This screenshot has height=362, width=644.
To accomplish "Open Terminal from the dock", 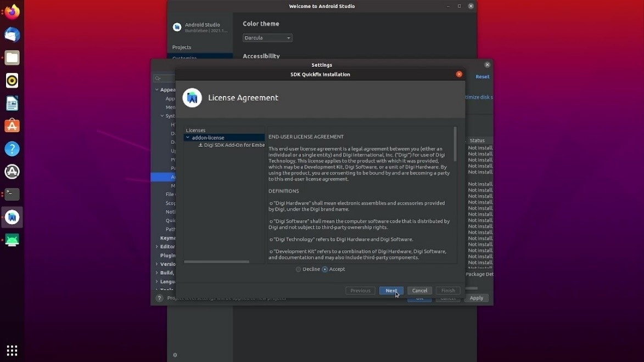I will [x=12, y=194].
